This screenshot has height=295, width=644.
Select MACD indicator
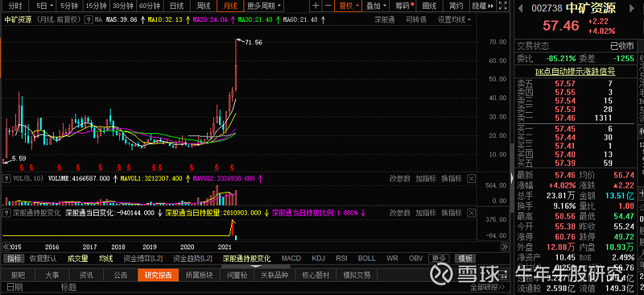pos(291,259)
